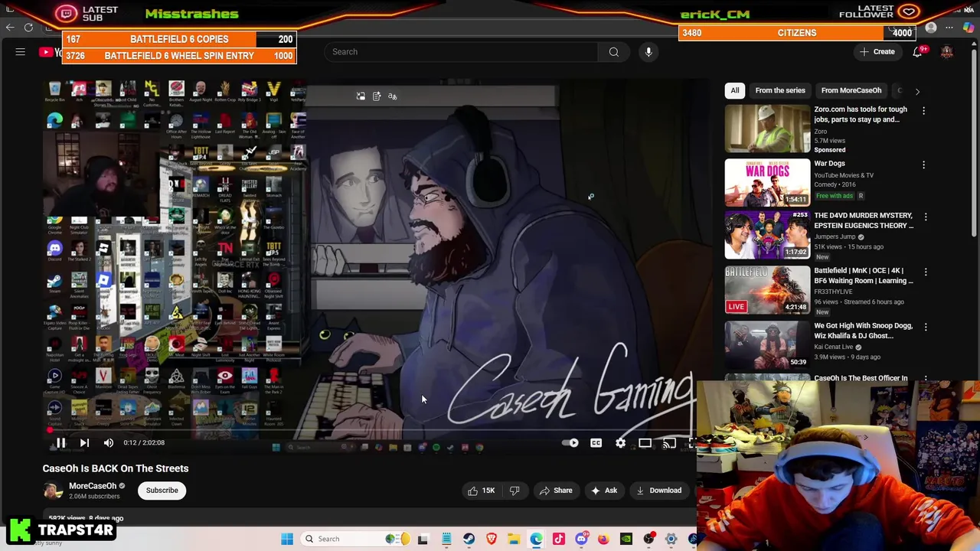This screenshot has width=980, height=551.
Task: Dislike the video
Action: (514, 491)
